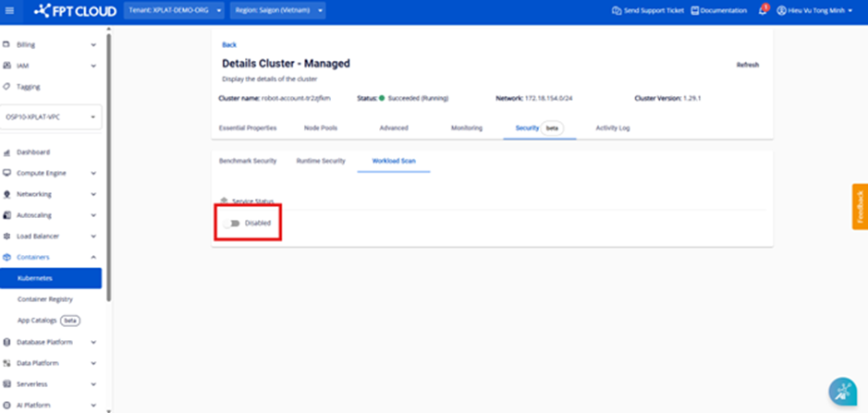Select Container Registry in sidebar
Image resolution: width=868 pixels, height=413 pixels.
[45, 299]
